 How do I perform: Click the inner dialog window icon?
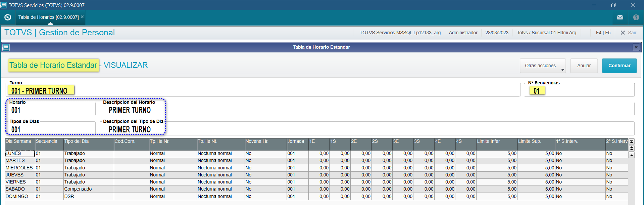pyautogui.click(x=6, y=47)
